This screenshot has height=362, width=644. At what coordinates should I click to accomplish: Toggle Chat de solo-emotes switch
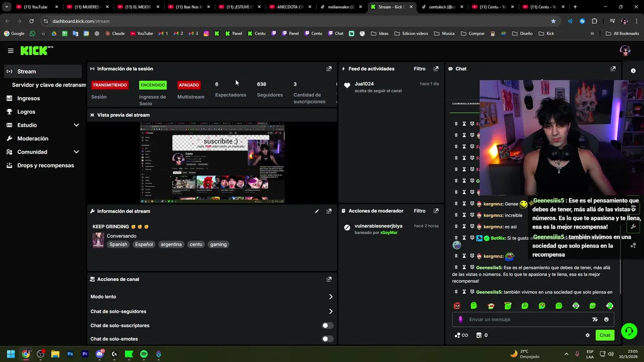click(327, 339)
